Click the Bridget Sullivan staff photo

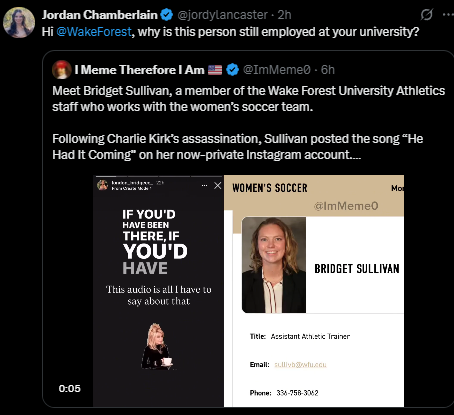[274, 265]
